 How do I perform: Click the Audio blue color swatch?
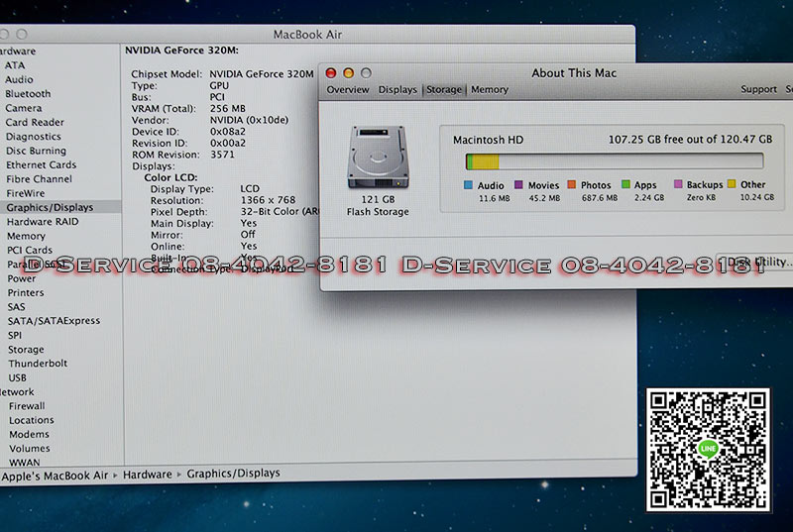(x=468, y=185)
